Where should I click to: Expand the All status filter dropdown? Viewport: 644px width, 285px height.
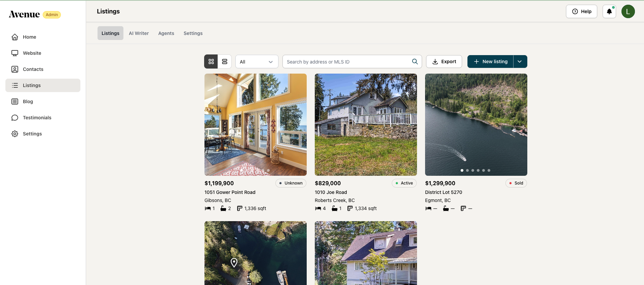pos(257,62)
